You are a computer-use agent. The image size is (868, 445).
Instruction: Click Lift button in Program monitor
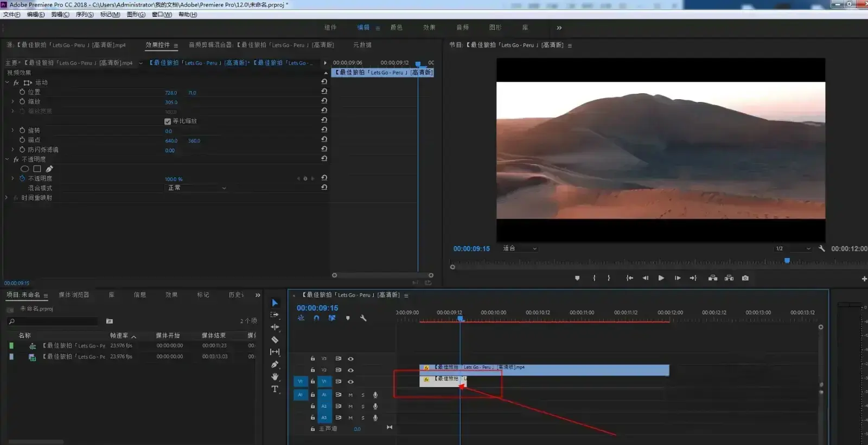tap(713, 278)
